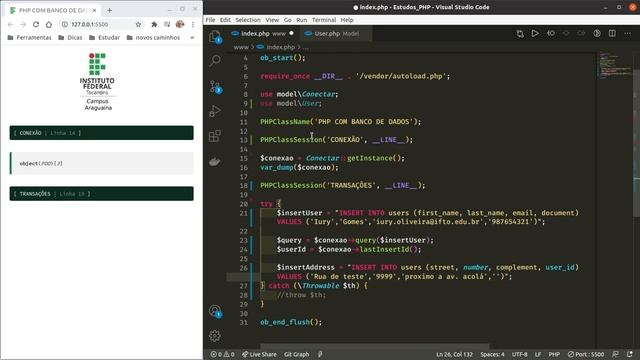Open the Source Control view
Screen dimensions: 640x360
click(215, 87)
